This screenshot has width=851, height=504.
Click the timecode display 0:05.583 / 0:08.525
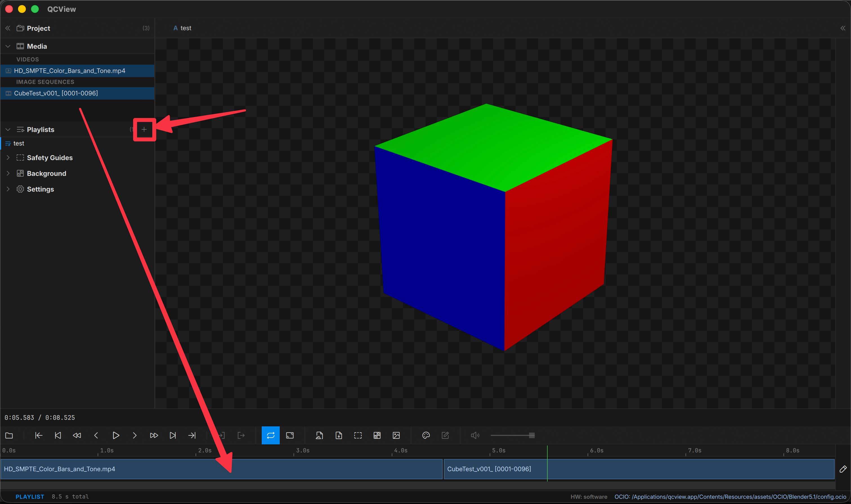(40, 417)
